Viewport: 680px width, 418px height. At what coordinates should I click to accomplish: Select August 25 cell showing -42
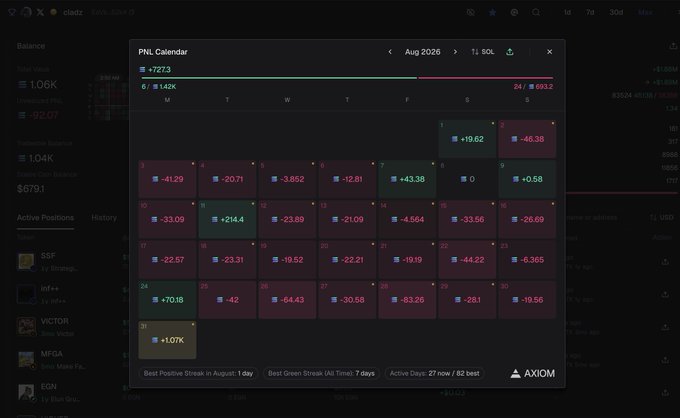coord(227,300)
